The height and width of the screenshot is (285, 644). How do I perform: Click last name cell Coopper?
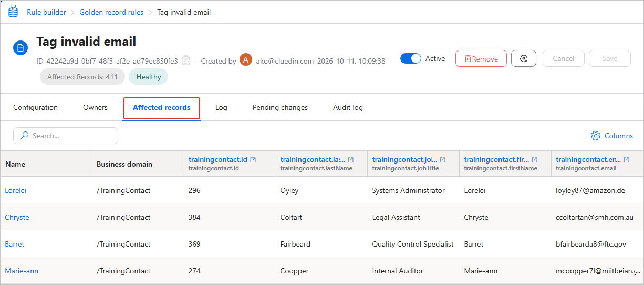coord(294,271)
